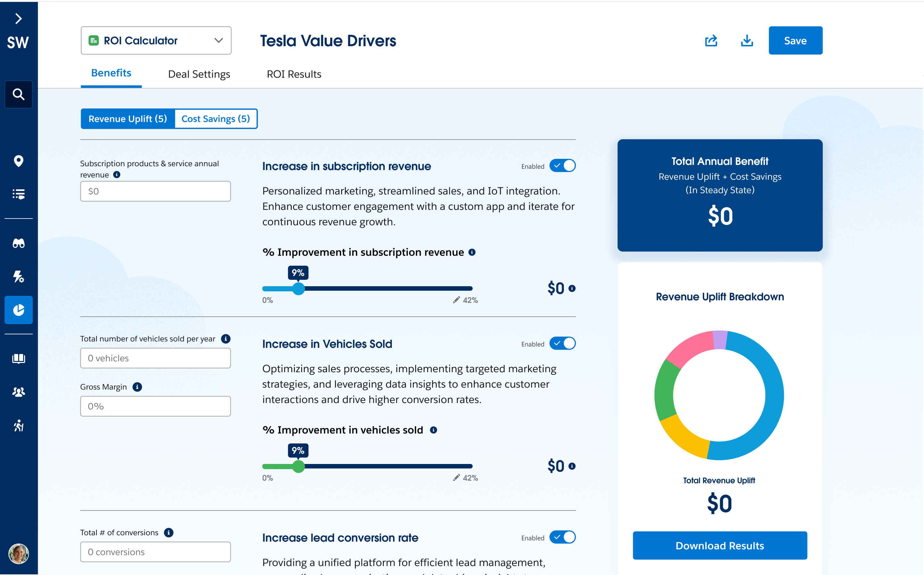Viewport: 924px width, 575px height.
Task: Click the Total Revenue Uplift label
Action: [x=719, y=480]
